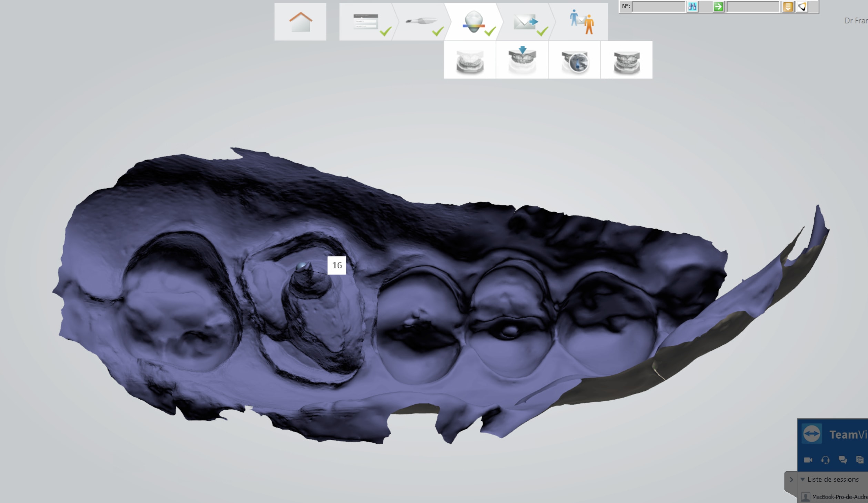Viewport: 868px width, 503px height.
Task: Select the margin line magnifier tool
Action: point(574,60)
